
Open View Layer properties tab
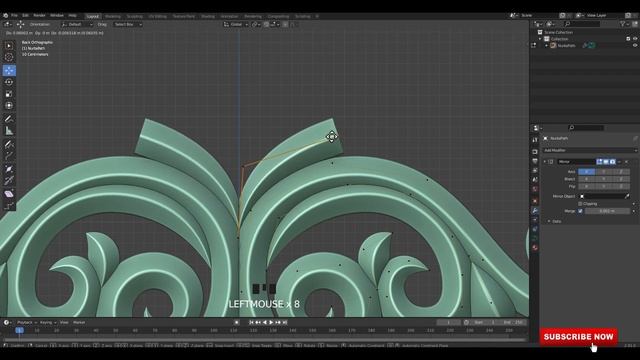click(x=535, y=171)
